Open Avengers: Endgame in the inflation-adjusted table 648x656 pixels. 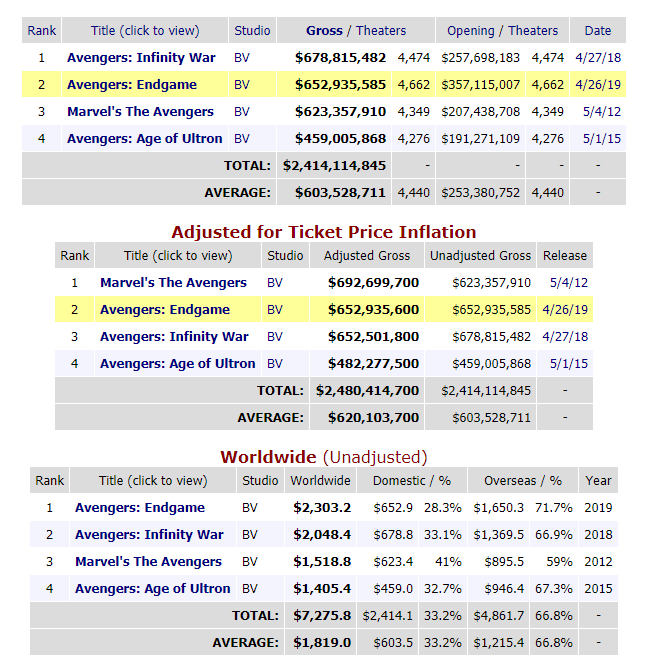pyautogui.click(x=165, y=310)
